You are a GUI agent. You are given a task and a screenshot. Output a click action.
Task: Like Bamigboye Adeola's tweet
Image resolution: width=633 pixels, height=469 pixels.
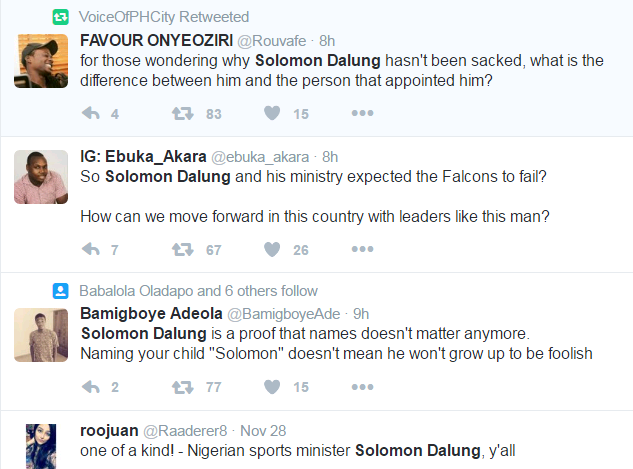pos(271,386)
